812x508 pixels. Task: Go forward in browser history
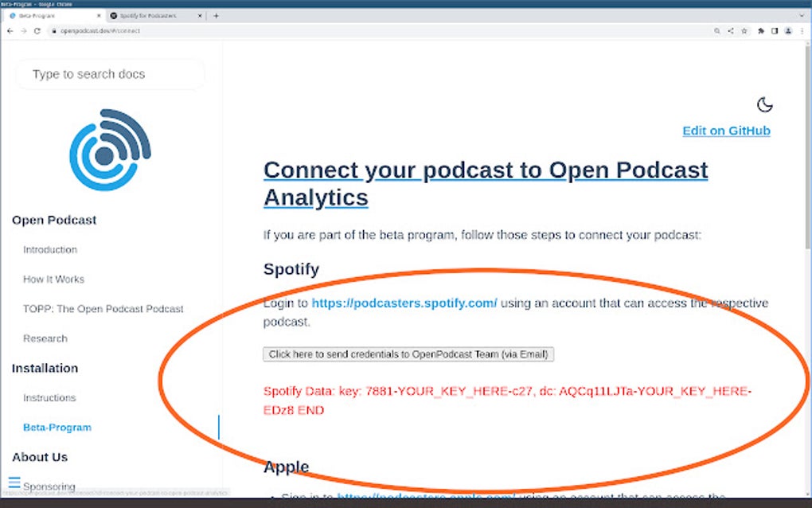point(23,31)
